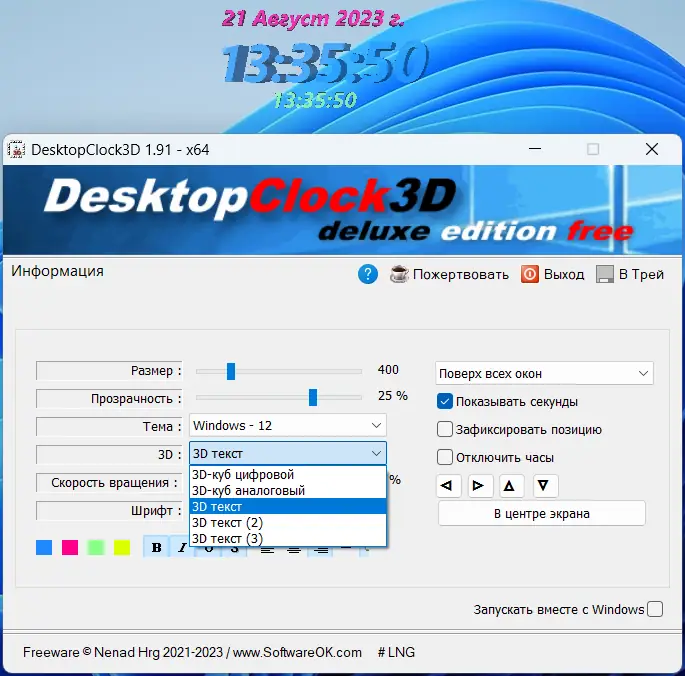
Task: Open www.SoftwareOK.com footer link
Action: 297,652
